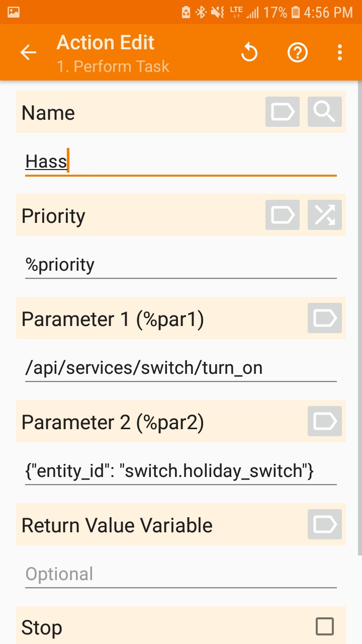Insert a variable into Parameter 2 via tag icon

click(324, 422)
